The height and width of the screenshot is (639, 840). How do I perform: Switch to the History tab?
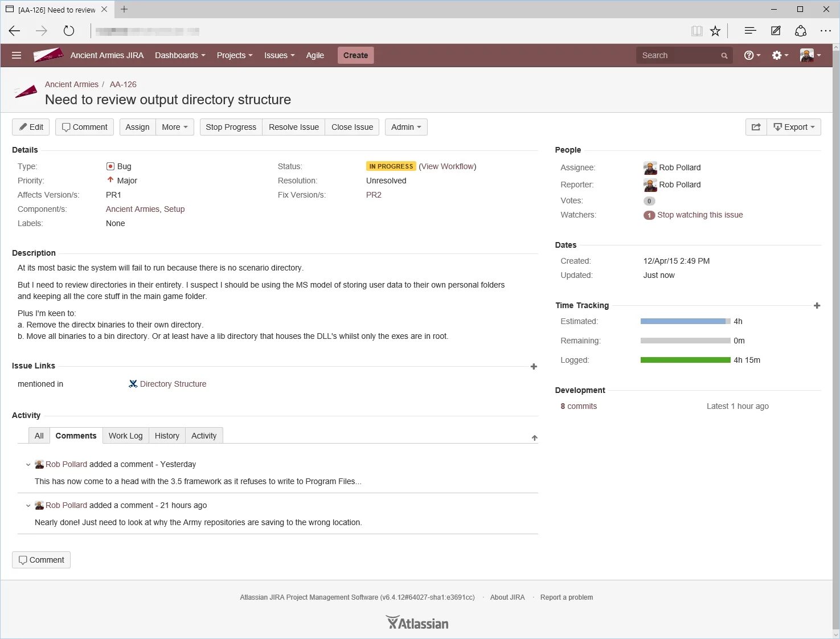[167, 436]
